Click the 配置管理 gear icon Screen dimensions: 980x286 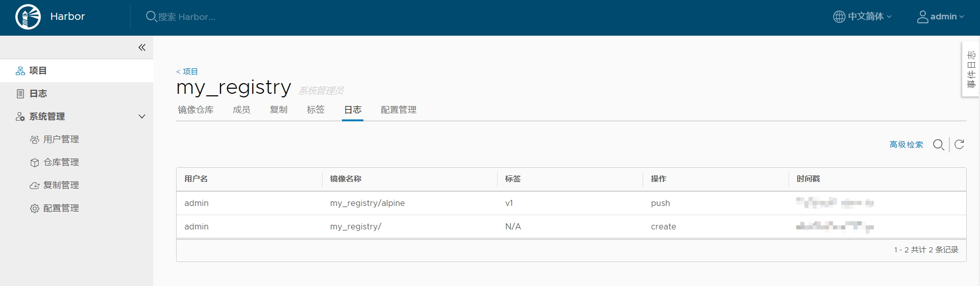35,209
